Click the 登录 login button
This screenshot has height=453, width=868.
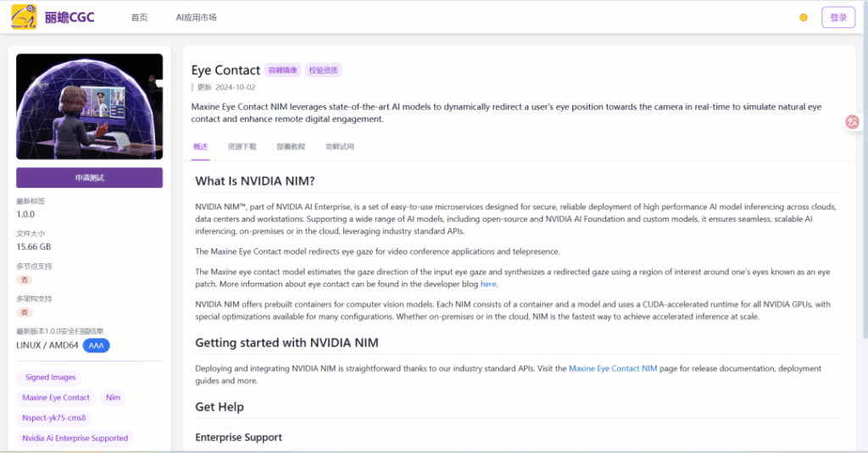[x=838, y=18]
